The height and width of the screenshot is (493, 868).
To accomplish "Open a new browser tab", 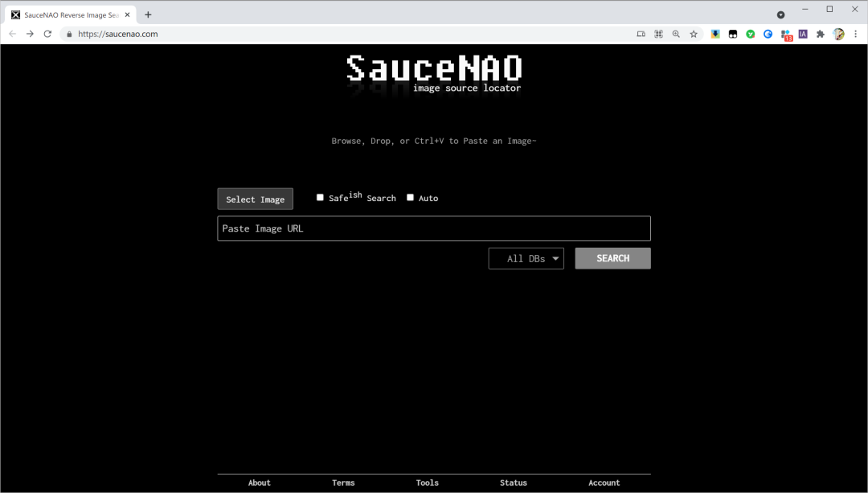I will pos(148,15).
